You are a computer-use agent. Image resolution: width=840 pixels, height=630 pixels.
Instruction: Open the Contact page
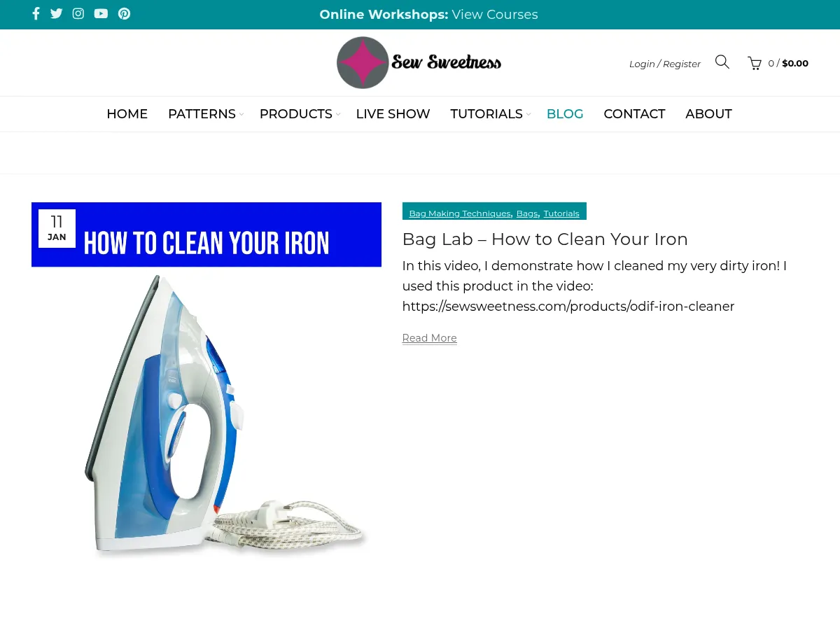634,114
